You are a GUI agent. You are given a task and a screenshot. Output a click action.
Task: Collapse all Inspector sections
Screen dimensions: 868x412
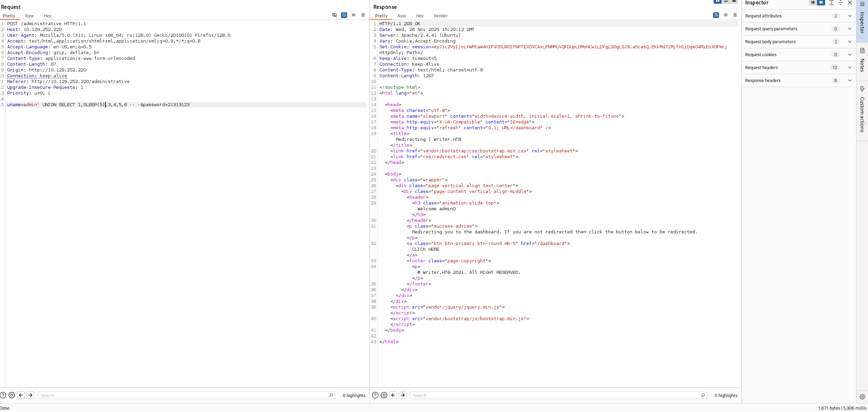(840, 3)
